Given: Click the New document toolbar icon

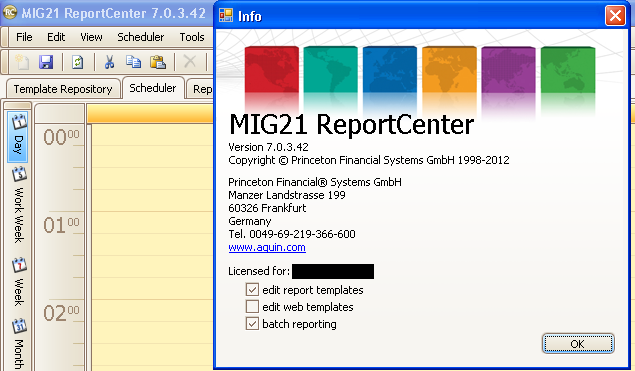Looking at the screenshot, I should (x=22, y=62).
